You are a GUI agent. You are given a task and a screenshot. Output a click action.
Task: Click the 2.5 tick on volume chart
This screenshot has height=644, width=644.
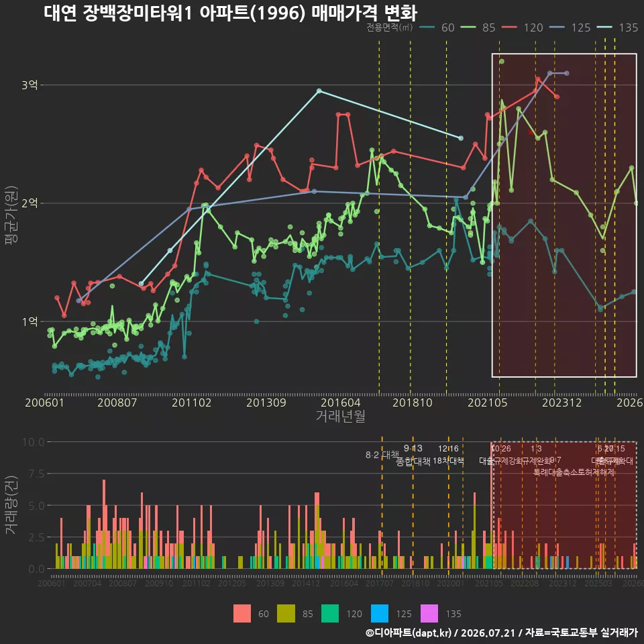click(36, 537)
